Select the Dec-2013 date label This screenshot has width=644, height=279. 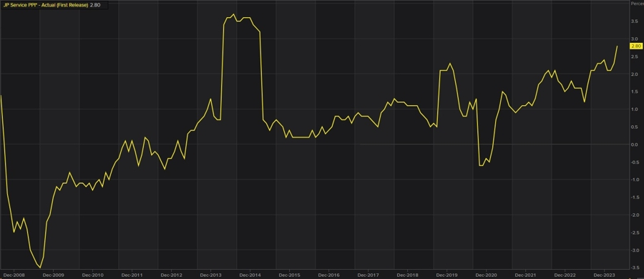click(210, 275)
